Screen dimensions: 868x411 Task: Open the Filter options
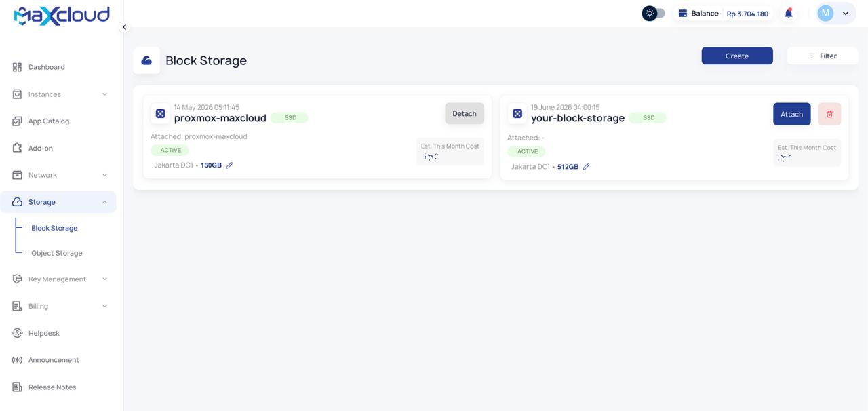point(822,56)
